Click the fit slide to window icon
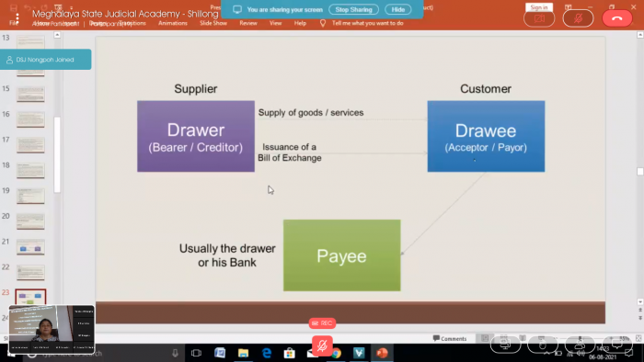Screen dimensions: 644x362 click(638, 338)
